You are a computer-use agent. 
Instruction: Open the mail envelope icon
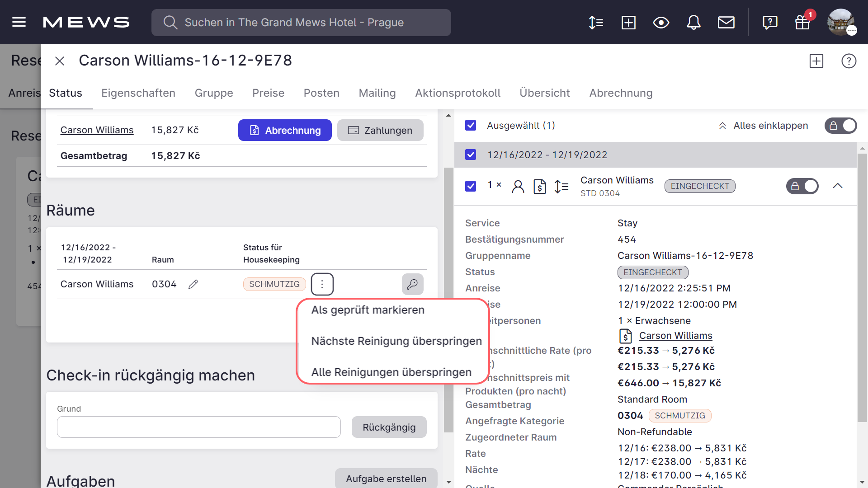click(726, 22)
